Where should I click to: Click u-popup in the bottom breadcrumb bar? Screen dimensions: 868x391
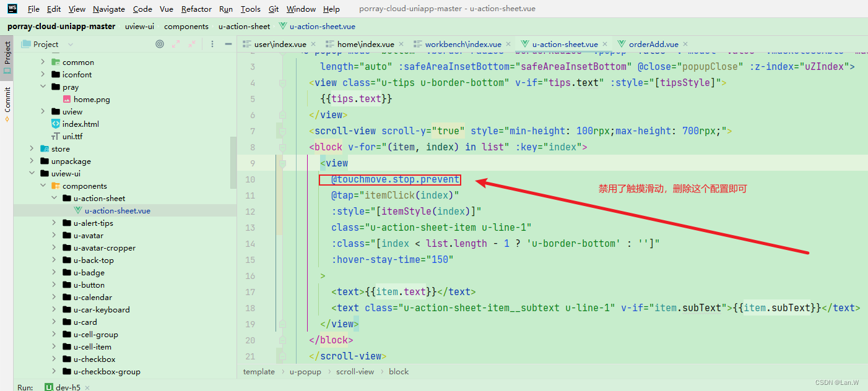point(305,371)
